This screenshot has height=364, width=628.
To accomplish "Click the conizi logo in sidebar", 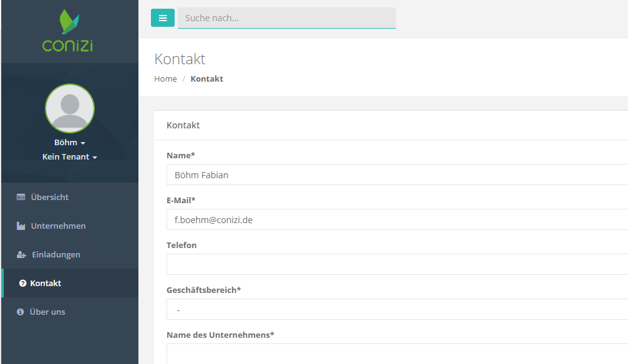I will click(68, 31).
